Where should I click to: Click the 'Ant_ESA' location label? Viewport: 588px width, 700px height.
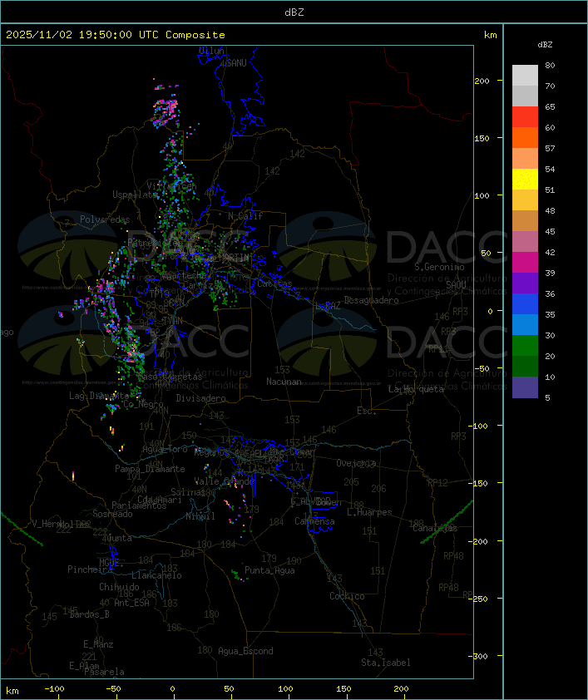[131, 603]
